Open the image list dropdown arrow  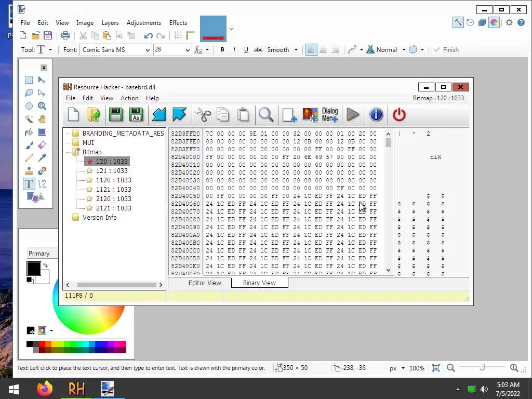(x=231, y=28)
